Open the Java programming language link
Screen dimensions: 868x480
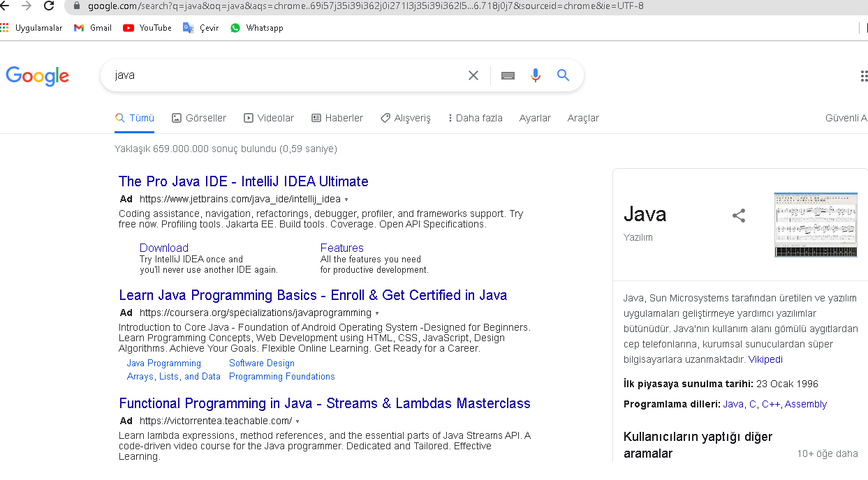733,404
